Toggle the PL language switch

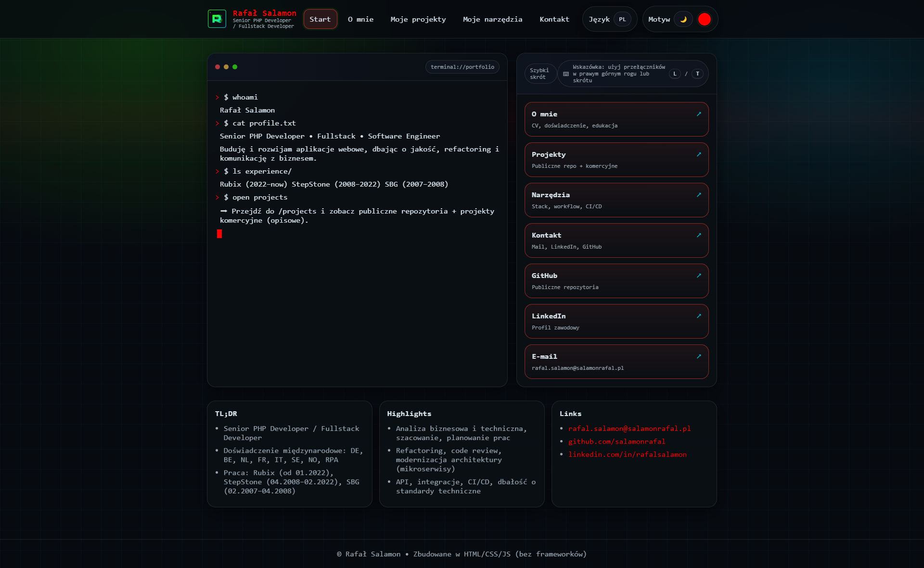click(623, 19)
